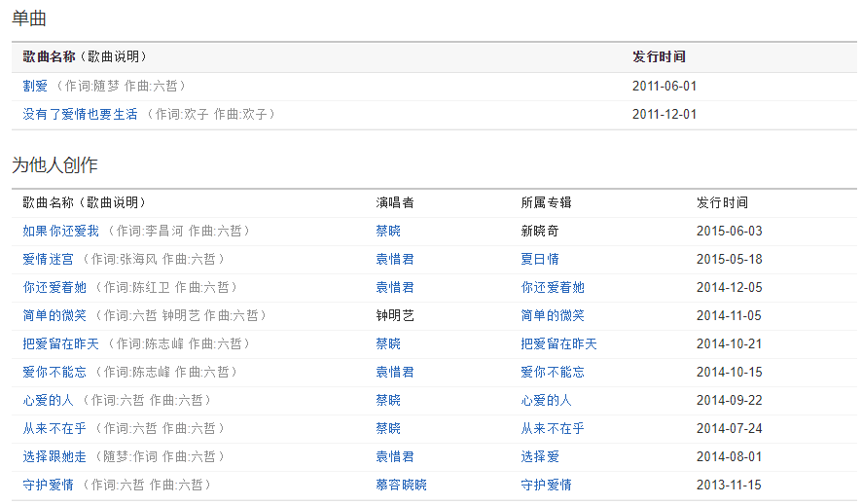Viewport: 862px width, 504px height.
Task: Click the date 2014-10-21
Action: click(x=729, y=344)
